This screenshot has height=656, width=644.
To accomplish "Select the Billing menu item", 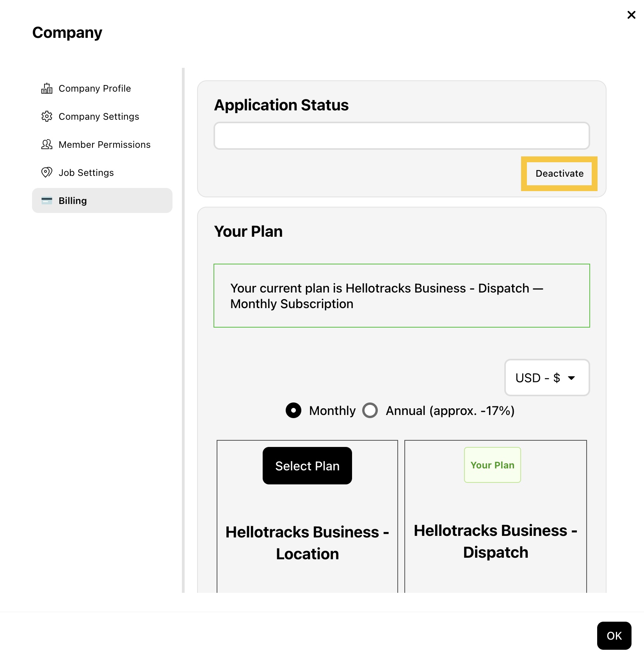I will 102,200.
